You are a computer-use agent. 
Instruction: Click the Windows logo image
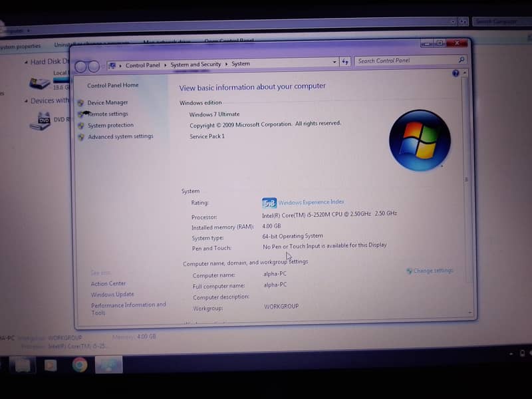click(x=420, y=140)
